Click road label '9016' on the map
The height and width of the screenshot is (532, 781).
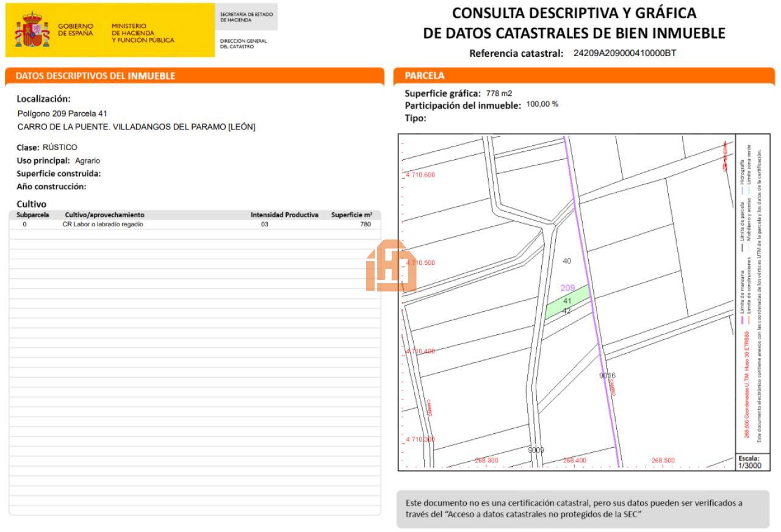pos(608,375)
